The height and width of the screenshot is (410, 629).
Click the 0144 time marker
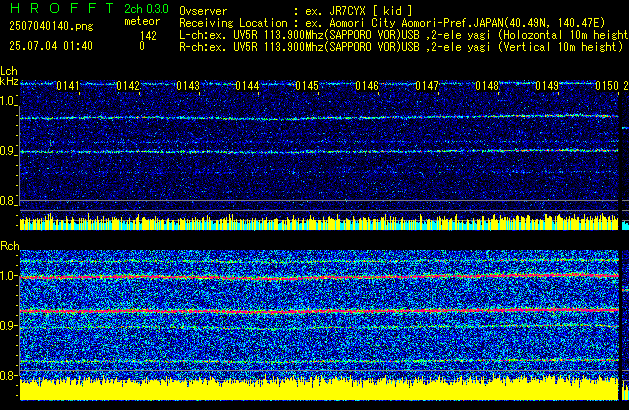[247, 86]
